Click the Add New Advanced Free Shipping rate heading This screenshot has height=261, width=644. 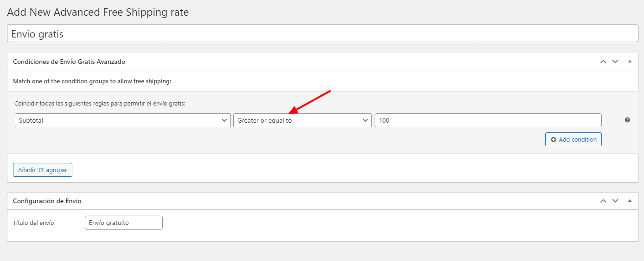pyautogui.click(x=98, y=12)
